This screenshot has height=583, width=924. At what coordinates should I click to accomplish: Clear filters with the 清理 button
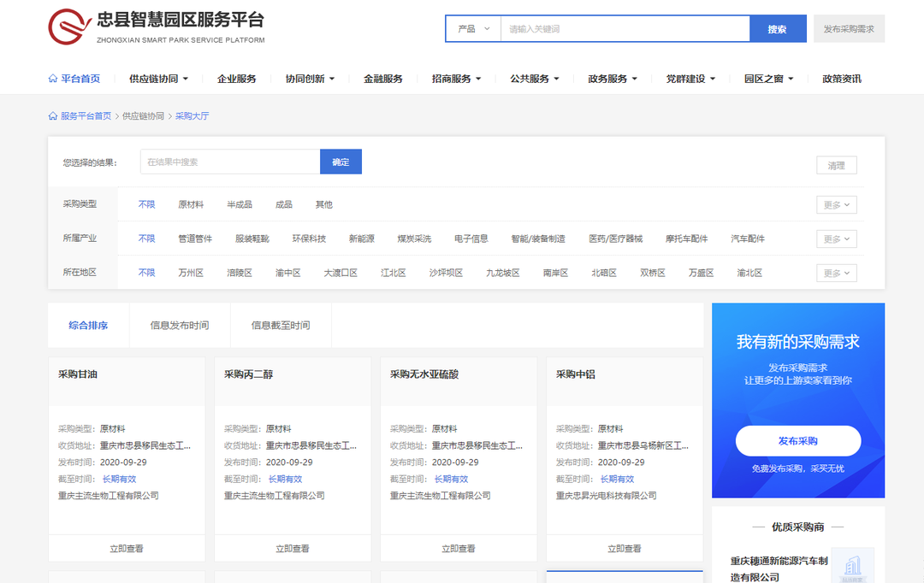(836, 166)
